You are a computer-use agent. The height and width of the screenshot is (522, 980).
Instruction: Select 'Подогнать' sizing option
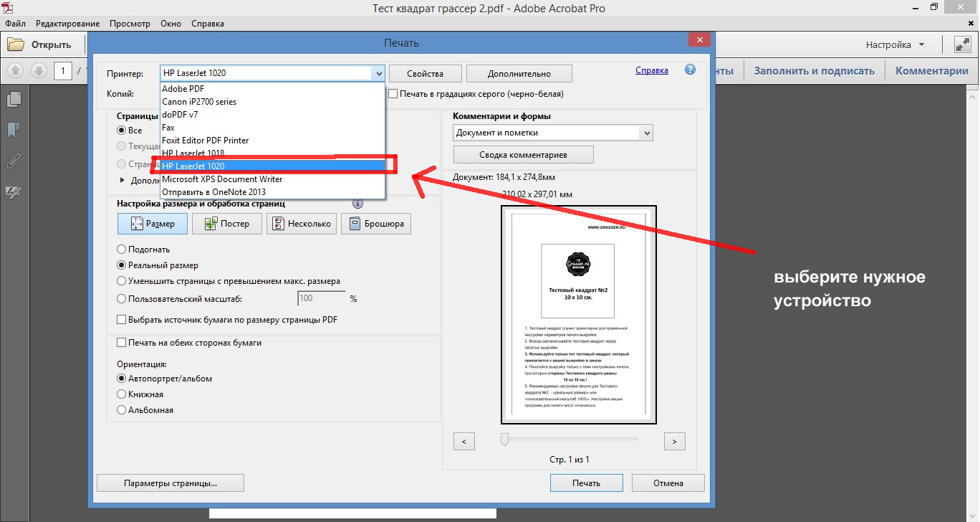[x=121, y=250]
